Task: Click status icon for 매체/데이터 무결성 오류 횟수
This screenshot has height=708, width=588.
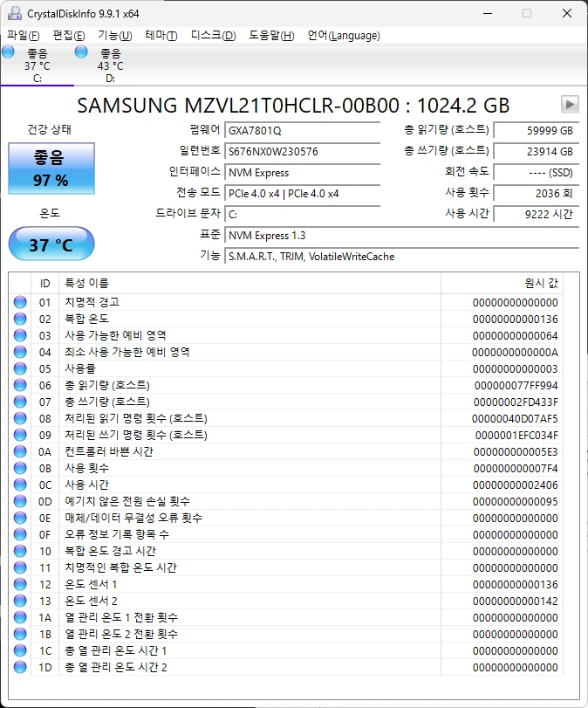Action: click(x=20, y=518)
